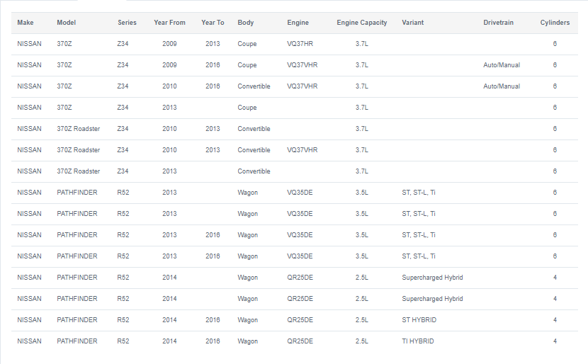
Task: Select the first QR25DE engine cell
Action: (300, 278)
